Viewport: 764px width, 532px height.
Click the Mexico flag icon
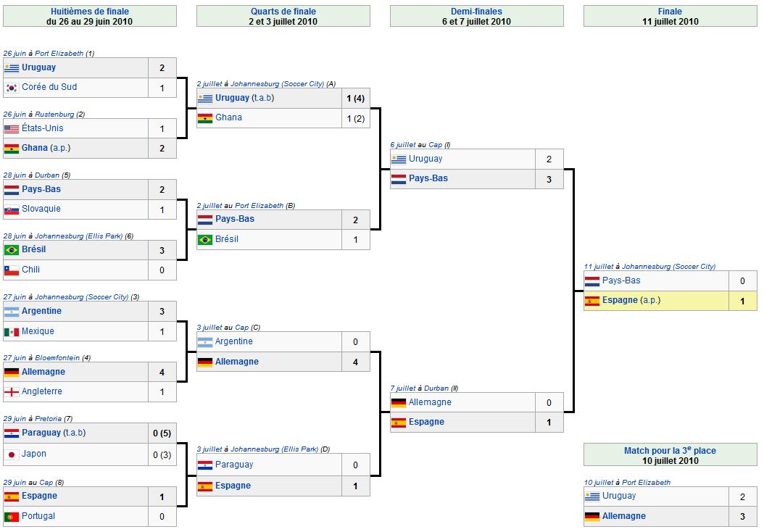12,332
